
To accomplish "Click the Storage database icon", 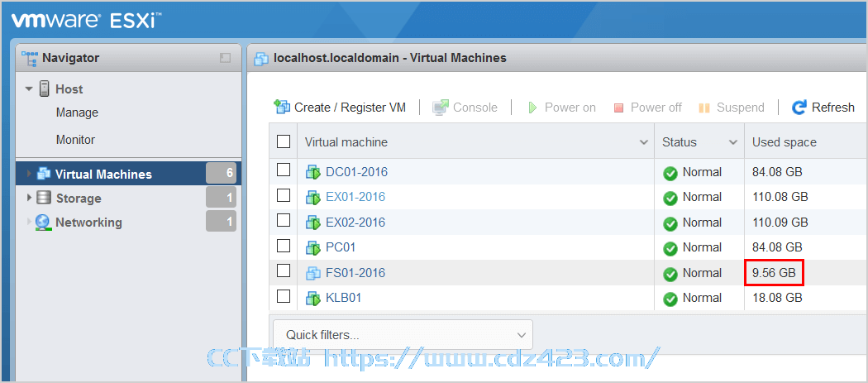I will pos(44,198).
